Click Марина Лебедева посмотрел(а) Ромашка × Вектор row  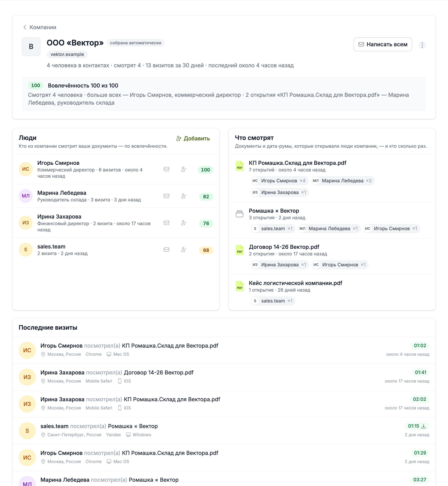pyautogui.click(x=224, y=479)
